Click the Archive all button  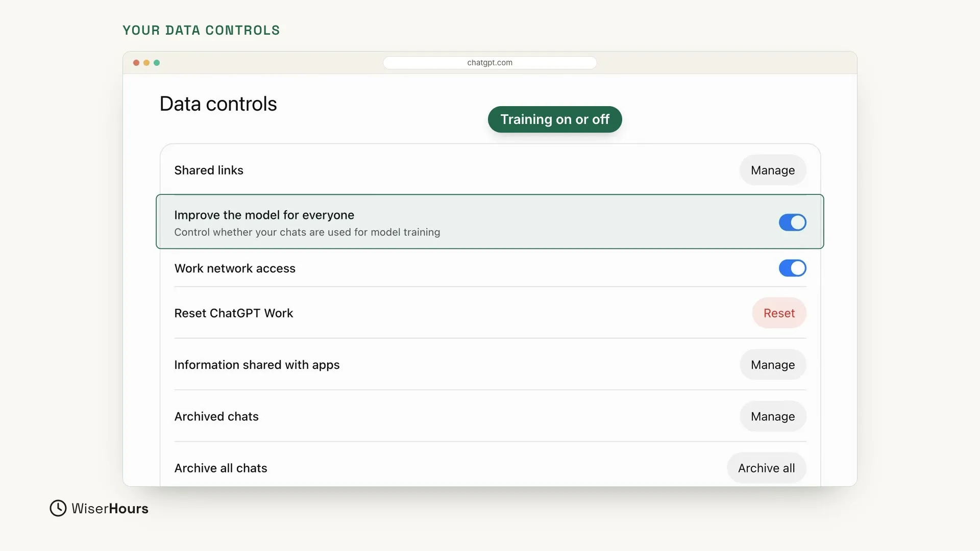pos(766,468)
